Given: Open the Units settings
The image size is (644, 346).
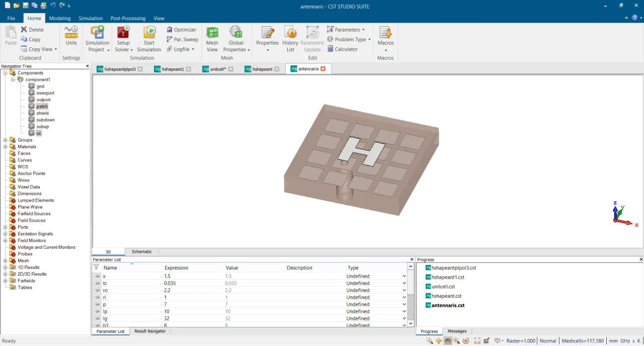Looking at the screenshot, I should [x=71, y=33].
